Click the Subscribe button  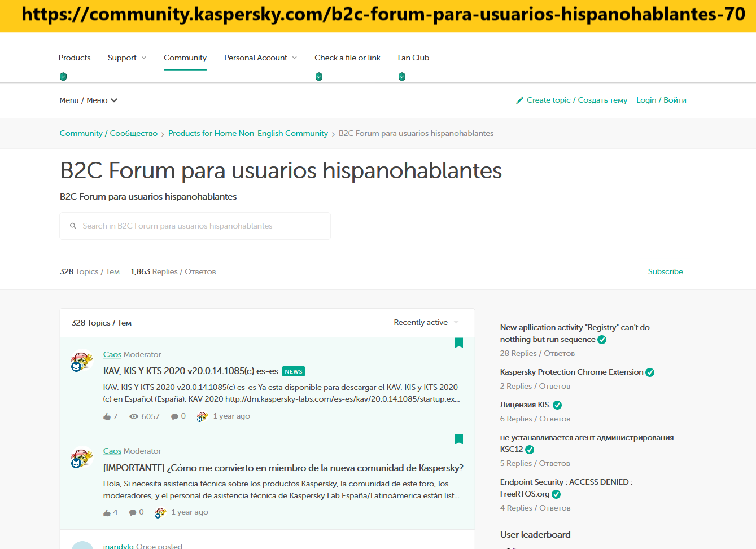[x=666, y=271]
